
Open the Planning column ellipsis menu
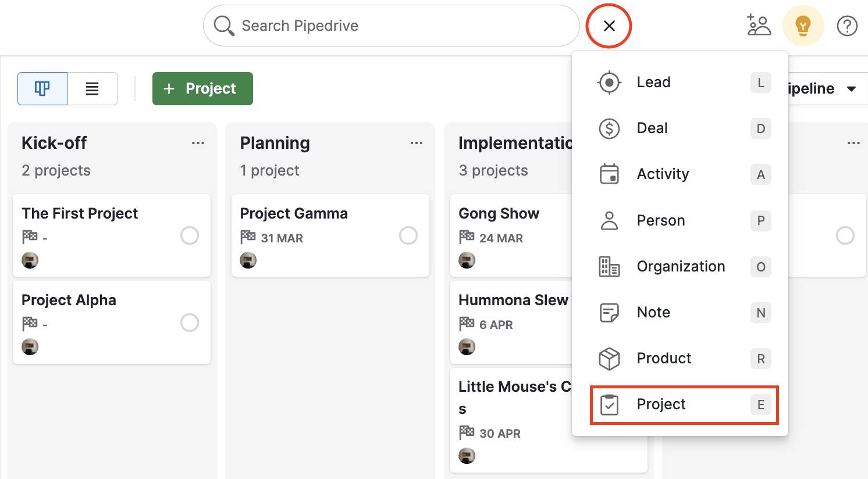pyautogui.click(x=417, y=142)
